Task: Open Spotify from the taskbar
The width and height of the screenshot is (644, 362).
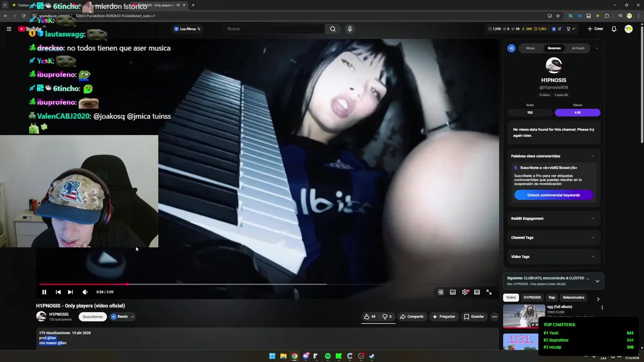Action: point(328,356)
